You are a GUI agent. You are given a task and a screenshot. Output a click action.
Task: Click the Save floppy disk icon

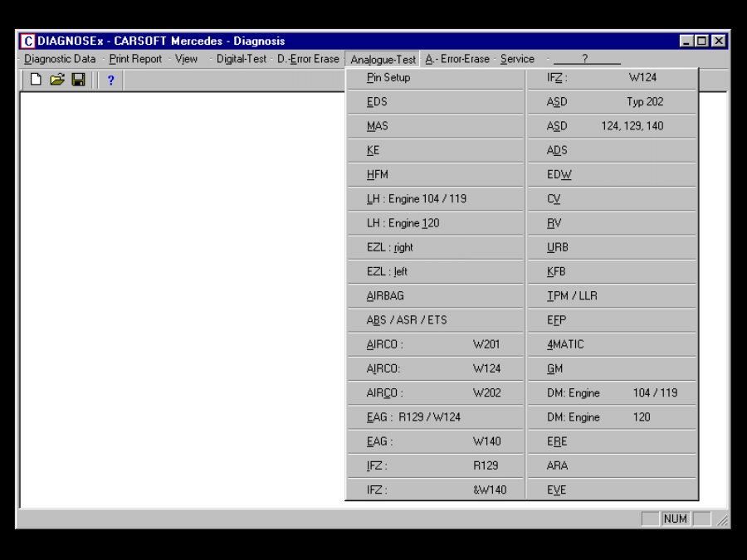tap(78, 80)
